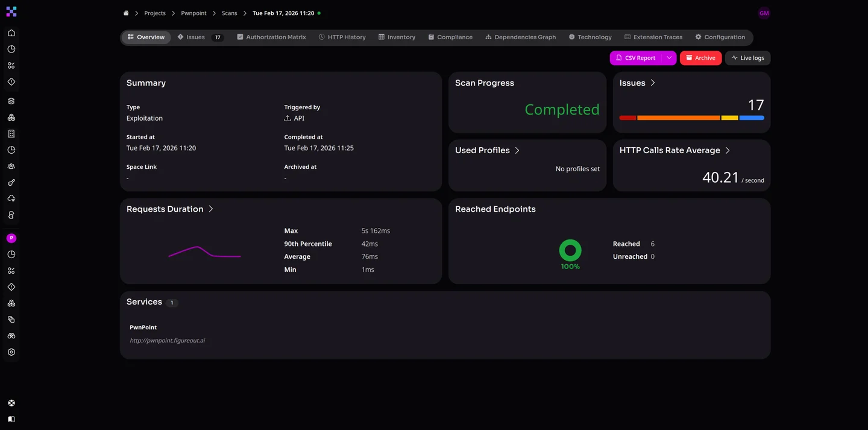This screenshot has width=868, height=430.
Task: Click the key icon in the sidebar
Action: point(11,183)
